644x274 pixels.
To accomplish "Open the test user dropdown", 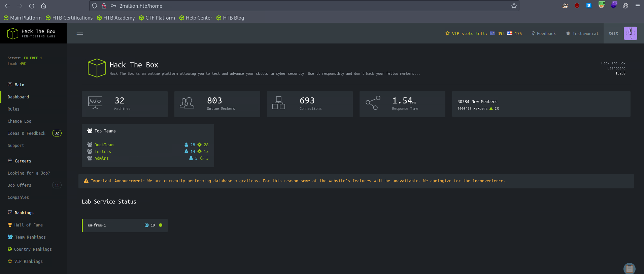I will click(x=613, y=33).
